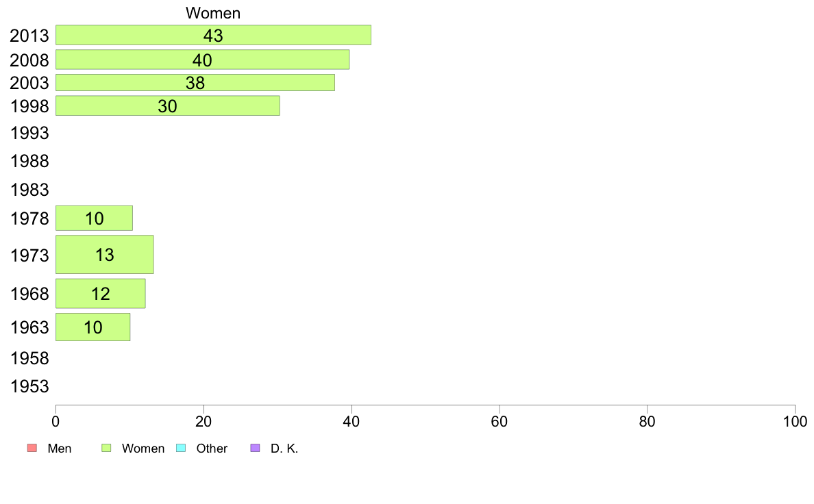Click the Other legend text
814x504 pixels.
click(x=212, y=449)
